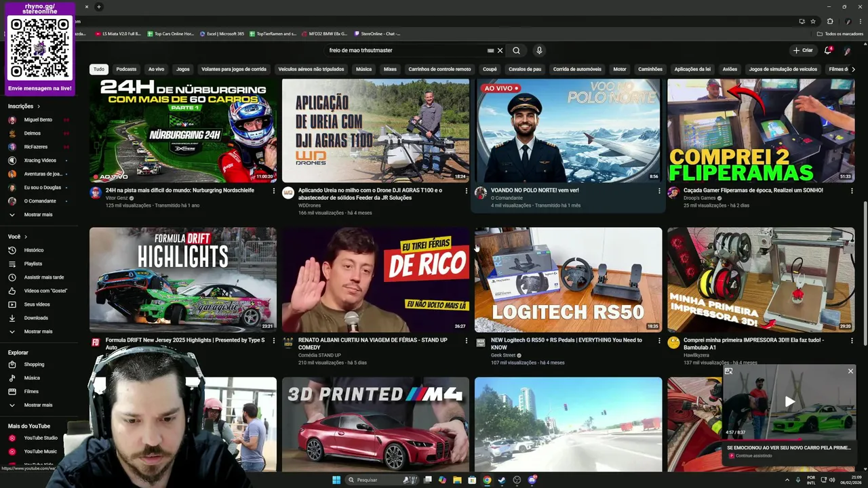Open options menu for Logitech G RS50 video
The image size is (868, 488).
click(x=658, y=341)
